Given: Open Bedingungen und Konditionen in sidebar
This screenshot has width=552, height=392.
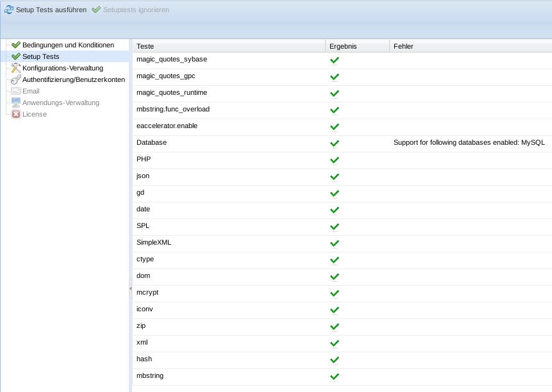Looking at the screenshot, I should (x=68, y=45).
